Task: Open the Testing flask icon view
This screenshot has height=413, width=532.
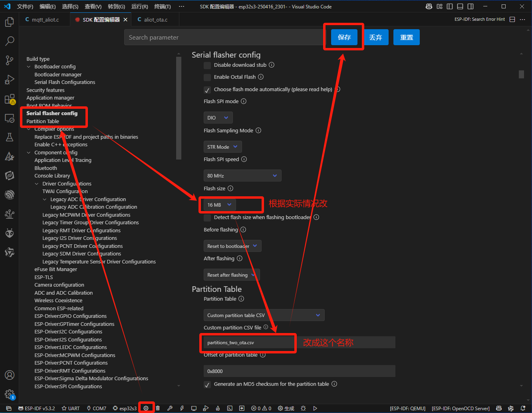Action: pos(10,137)
